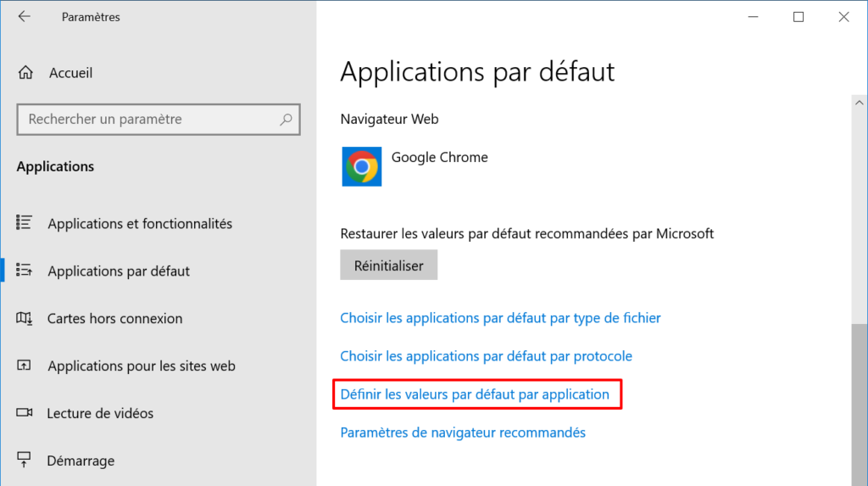Screen dimensions: 868x486
Task: Open Définir les valeurs par défaut par application
Action: point(475,394)
